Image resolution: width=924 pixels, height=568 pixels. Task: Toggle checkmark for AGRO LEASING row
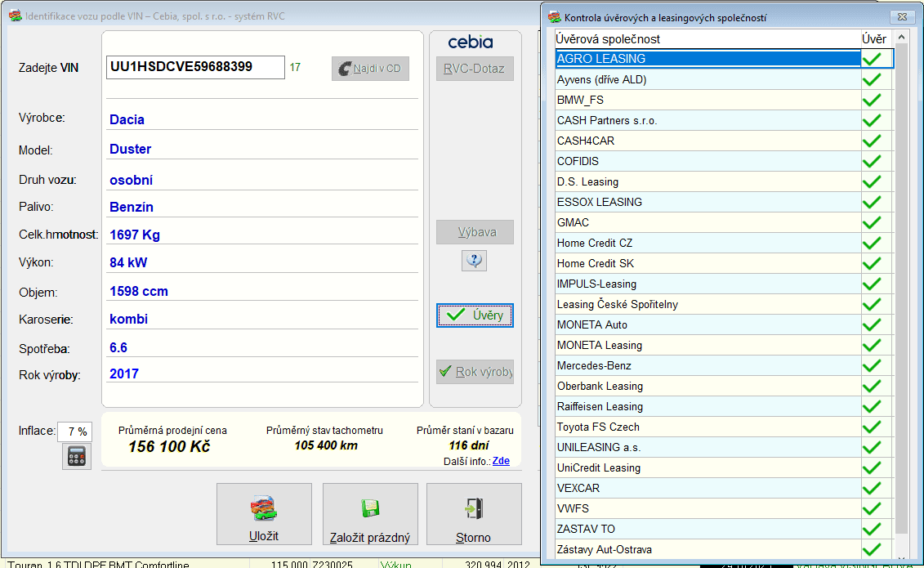pos(872,59)
